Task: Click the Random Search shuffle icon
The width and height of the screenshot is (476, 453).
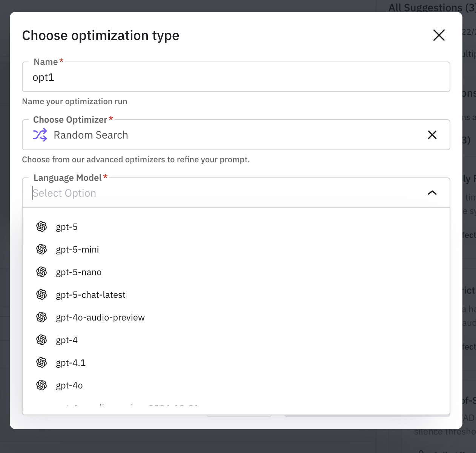Action: pos(40,135)
